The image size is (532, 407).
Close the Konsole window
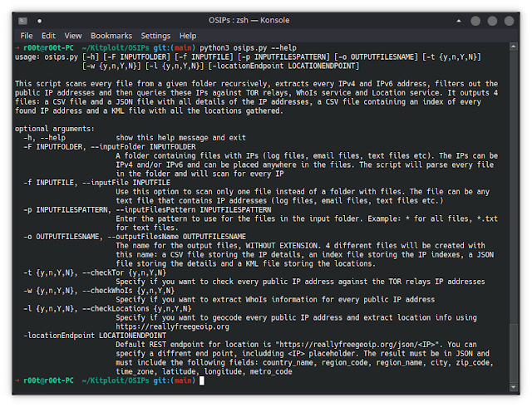[509, 21]
